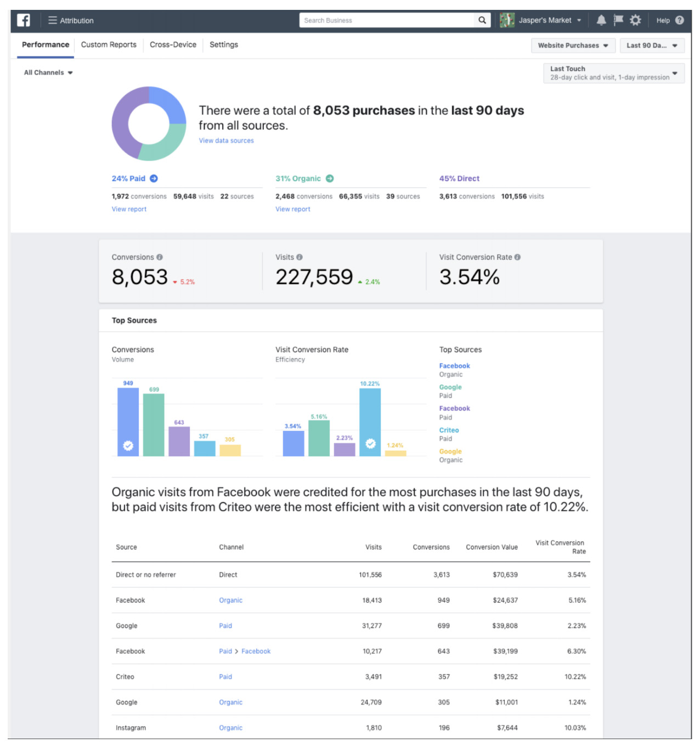Click Organic channel link in Instagram row
Image resolution: width=700 pixels, height=749 pixels.
(x=230, y=728)
